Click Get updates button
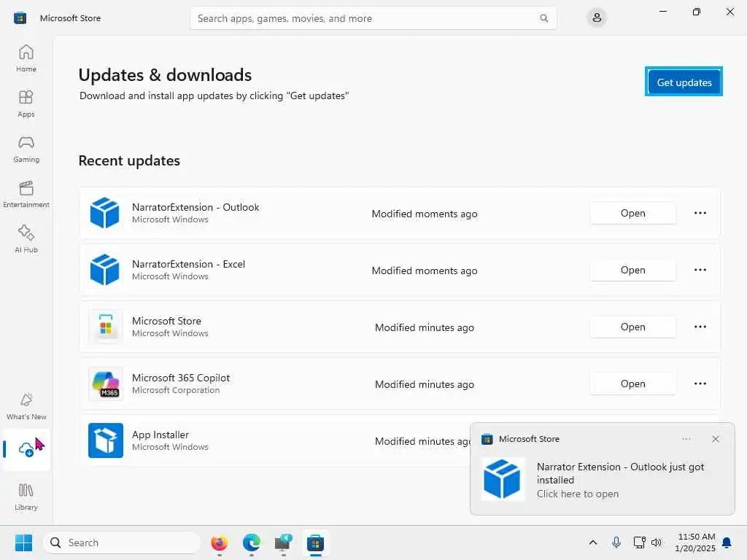Screen dimensions: 747x560 coord(684,82)
